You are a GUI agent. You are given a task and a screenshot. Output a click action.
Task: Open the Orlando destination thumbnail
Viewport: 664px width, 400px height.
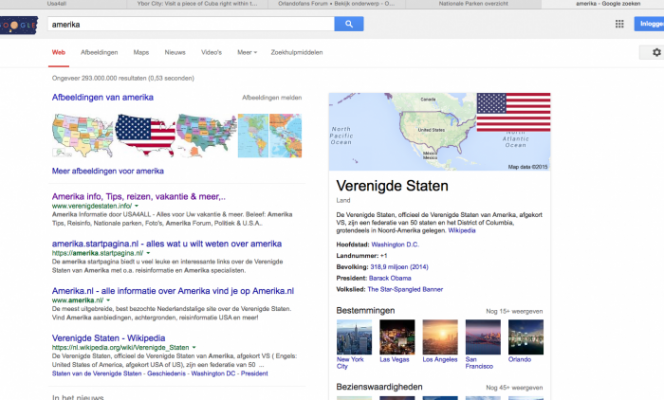point(526,337)
